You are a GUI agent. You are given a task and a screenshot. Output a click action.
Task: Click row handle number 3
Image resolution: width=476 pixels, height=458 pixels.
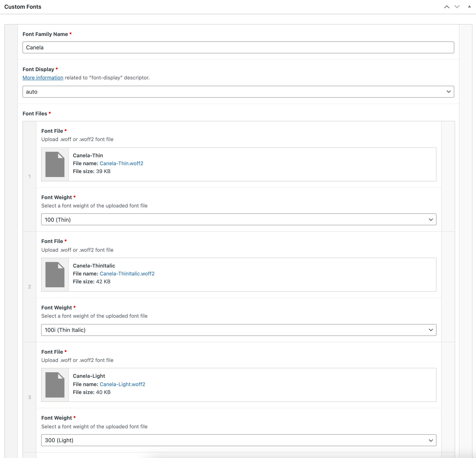[29, 397]
